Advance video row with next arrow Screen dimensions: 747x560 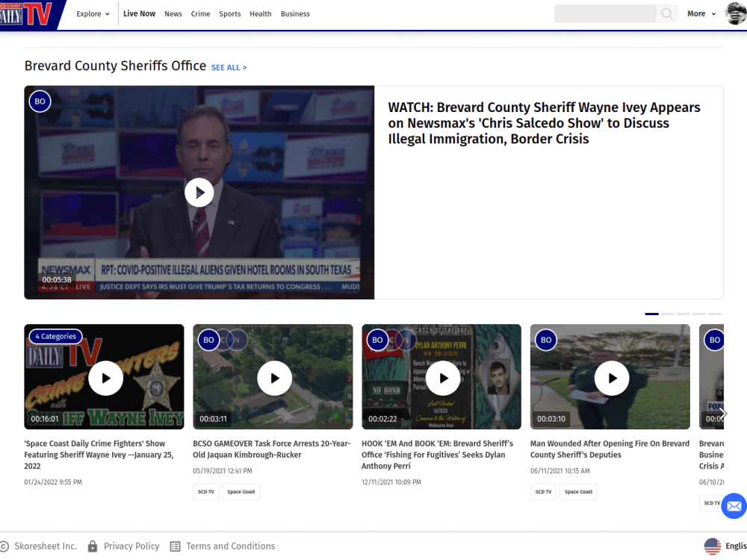click(x=722, y=414)
